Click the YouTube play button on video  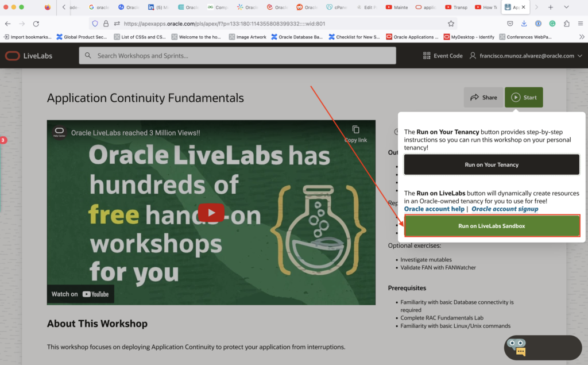(x=211, y=213)
